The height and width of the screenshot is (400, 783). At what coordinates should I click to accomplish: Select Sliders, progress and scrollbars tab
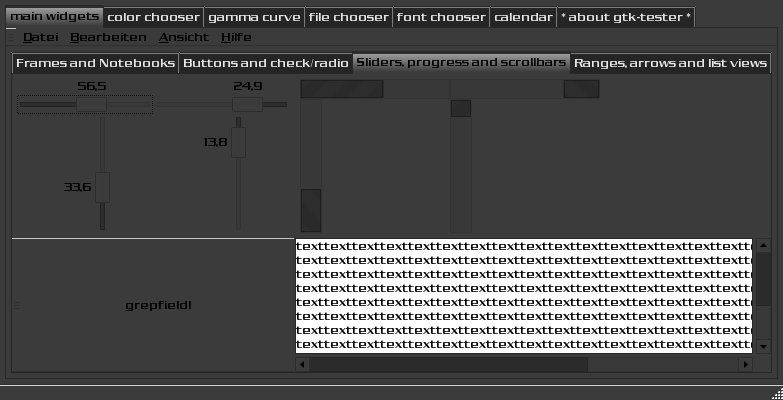[461, 62]
